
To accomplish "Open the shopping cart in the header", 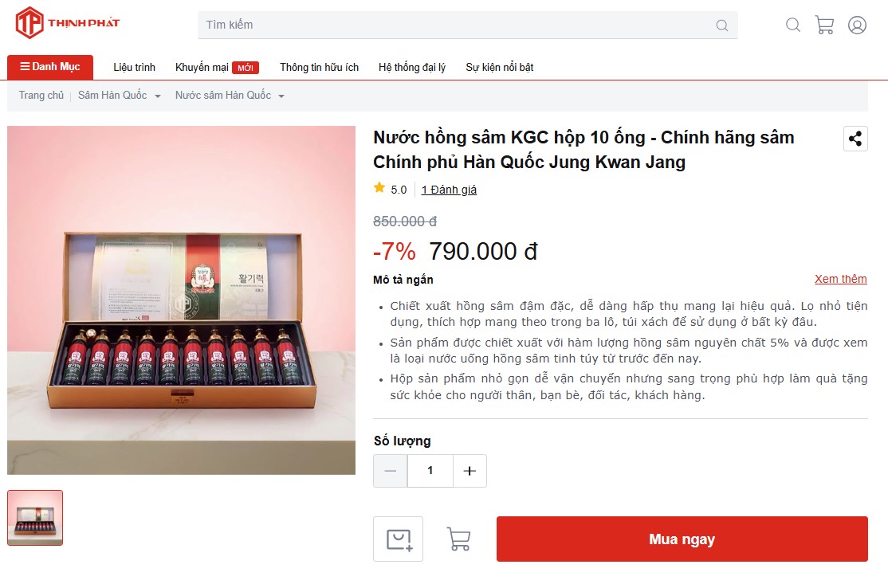I will 824,25.
